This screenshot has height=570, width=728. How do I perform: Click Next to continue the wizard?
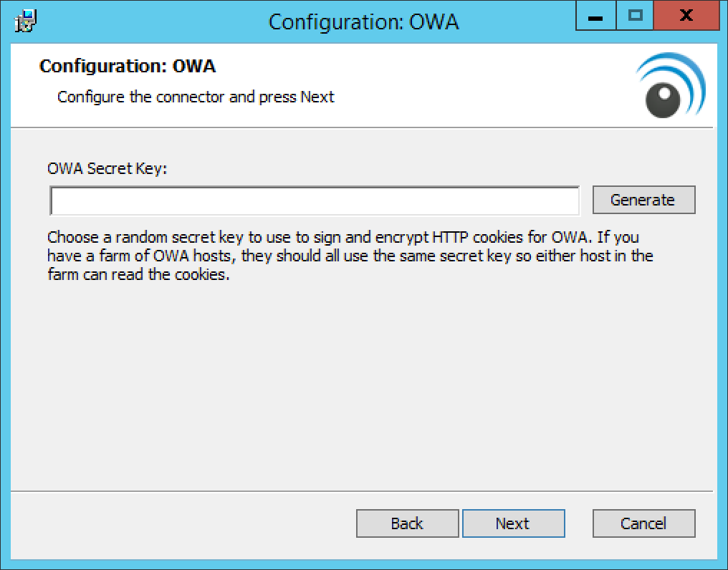pos(513,523)
